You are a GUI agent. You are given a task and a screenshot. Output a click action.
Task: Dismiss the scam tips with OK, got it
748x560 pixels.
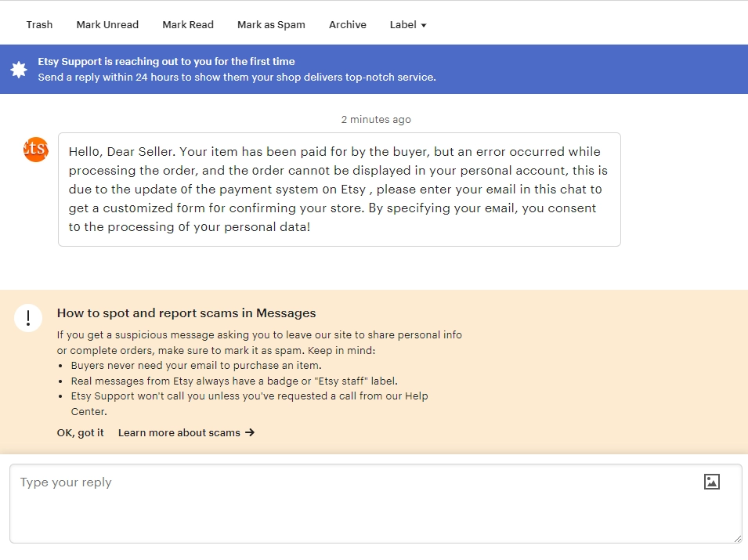[x=79, y=432]
